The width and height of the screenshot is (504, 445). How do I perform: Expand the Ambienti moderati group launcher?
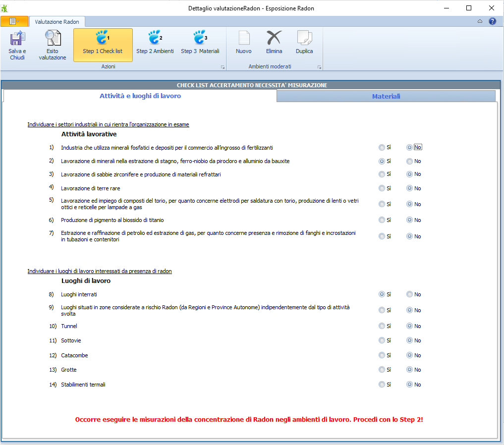click(319, 67)
